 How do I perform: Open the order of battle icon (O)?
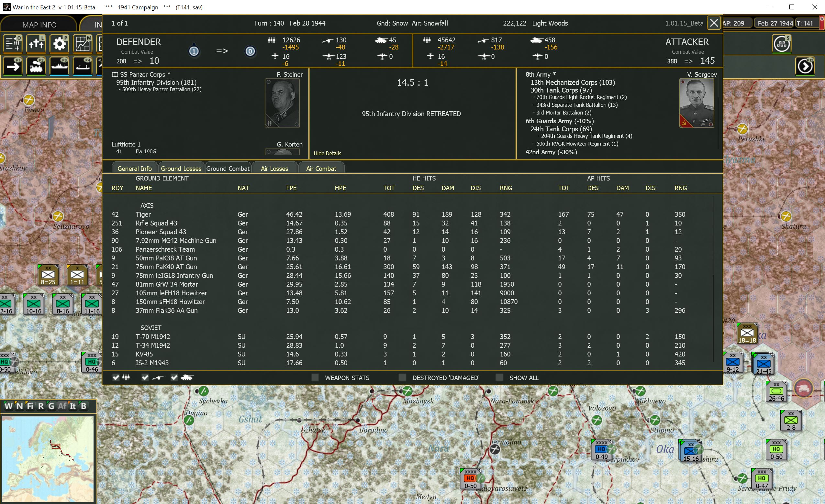(13, 44)
